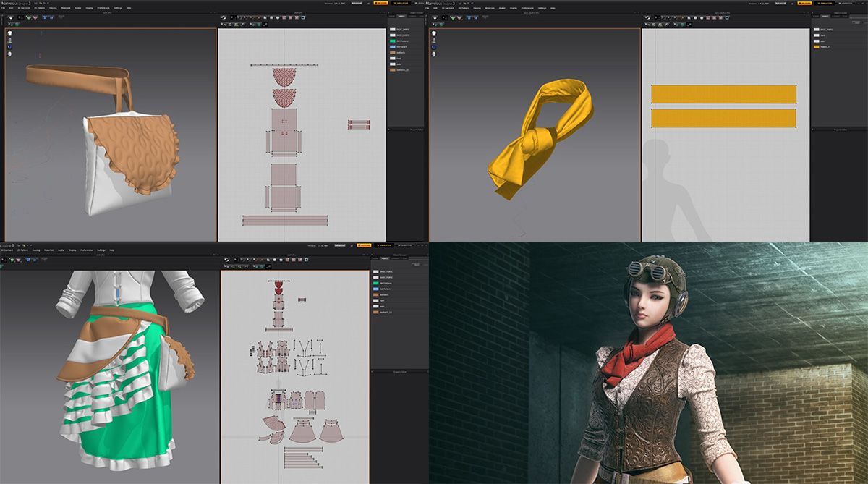This screenshot has height=484, width=868.
Task: Click the circular-arrows icon in top-right 2D pattern toolbar
Action: pos(647,17)
